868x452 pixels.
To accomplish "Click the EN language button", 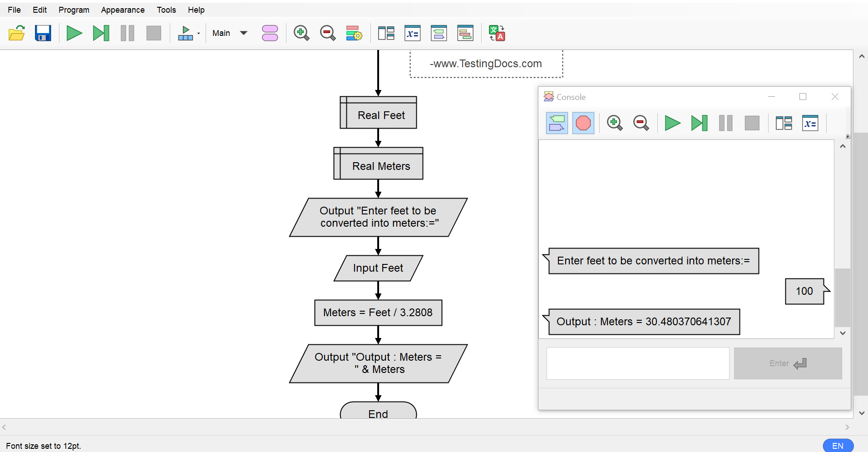I will [x=838, y=446].
